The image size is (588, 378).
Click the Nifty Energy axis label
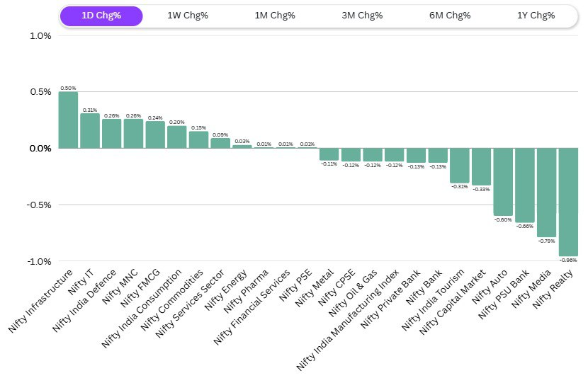coord(226,290)
